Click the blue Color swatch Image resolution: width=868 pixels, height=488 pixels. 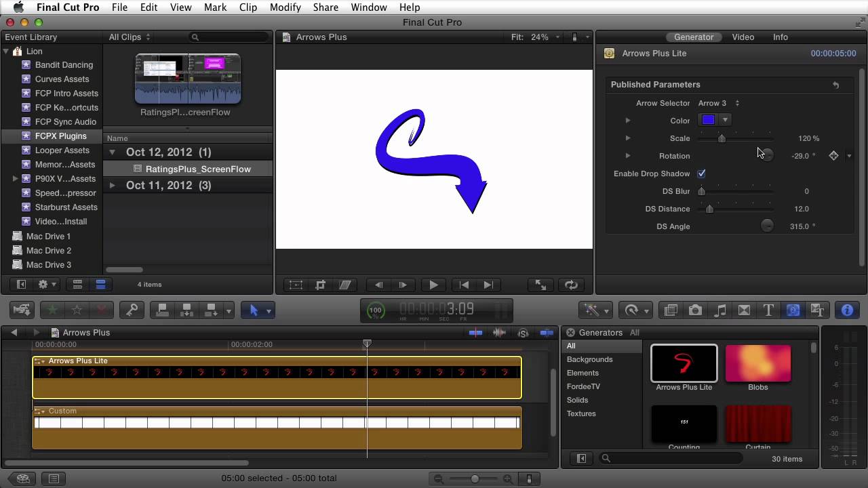coord(708,120)
